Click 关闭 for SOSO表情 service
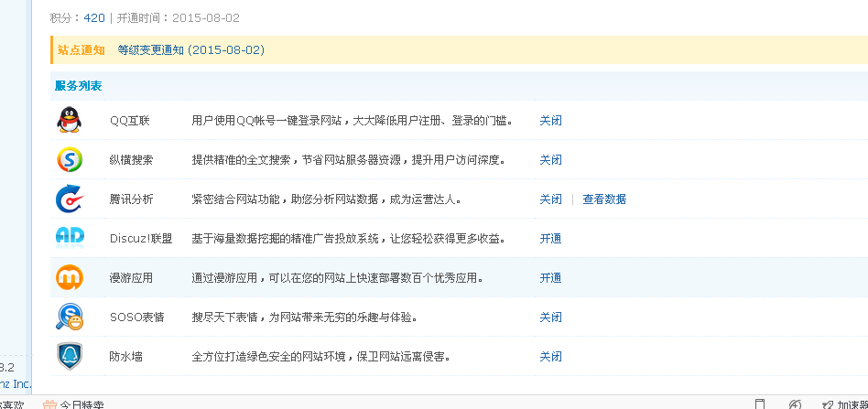The height and width of the screenshot is (409, 868). tap(551, 318)
